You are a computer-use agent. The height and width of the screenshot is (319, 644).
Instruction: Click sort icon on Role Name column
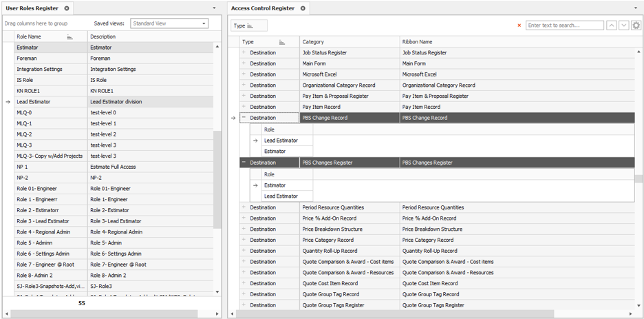(x=70, y=37)
